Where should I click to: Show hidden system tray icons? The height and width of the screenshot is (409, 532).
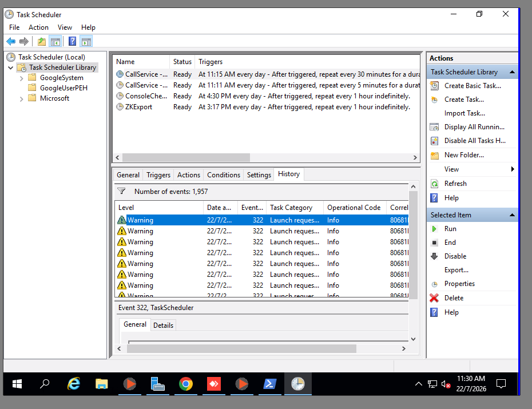(419, 384)
